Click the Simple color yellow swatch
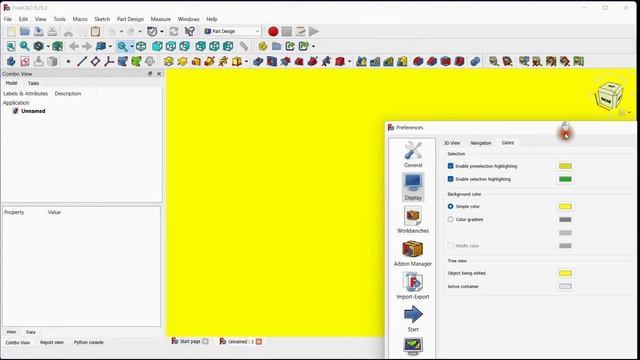The width and height of the screenshot is (640, 360). pyautogui.click(x=565, y=207)
